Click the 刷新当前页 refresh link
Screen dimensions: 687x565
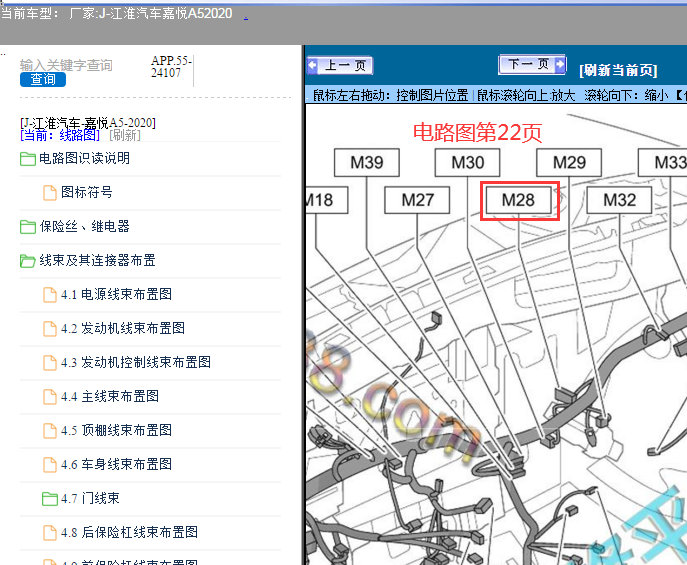click(618, 70)
